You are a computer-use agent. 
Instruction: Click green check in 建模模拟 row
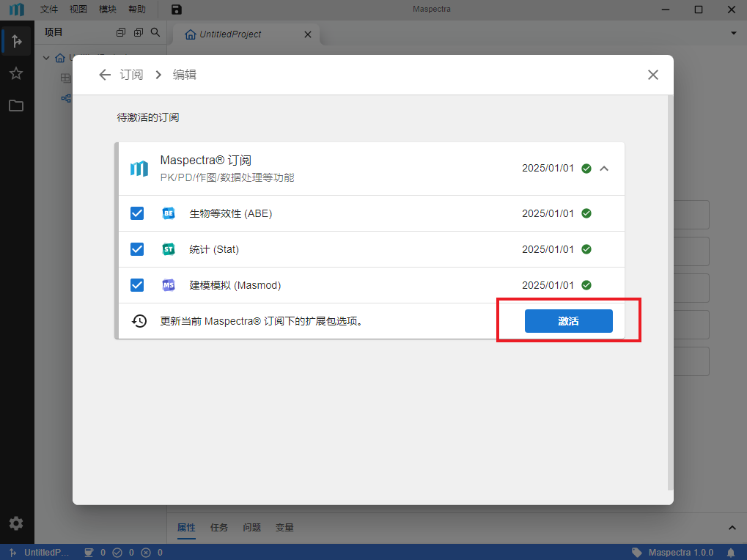point(586,284)
